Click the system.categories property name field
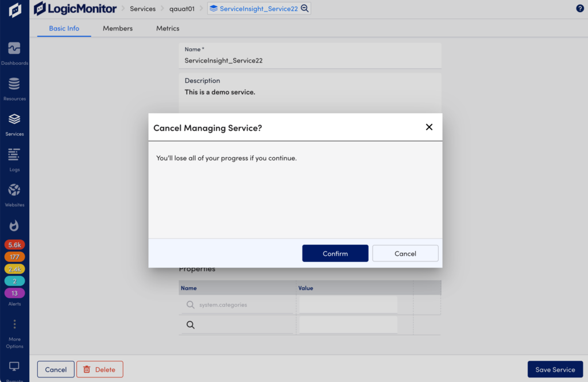 (x=238, y=304)
